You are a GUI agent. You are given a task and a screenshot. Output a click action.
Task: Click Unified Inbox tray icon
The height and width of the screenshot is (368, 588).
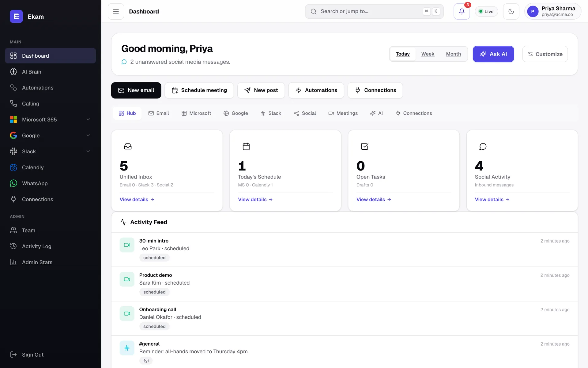[128, 146]
